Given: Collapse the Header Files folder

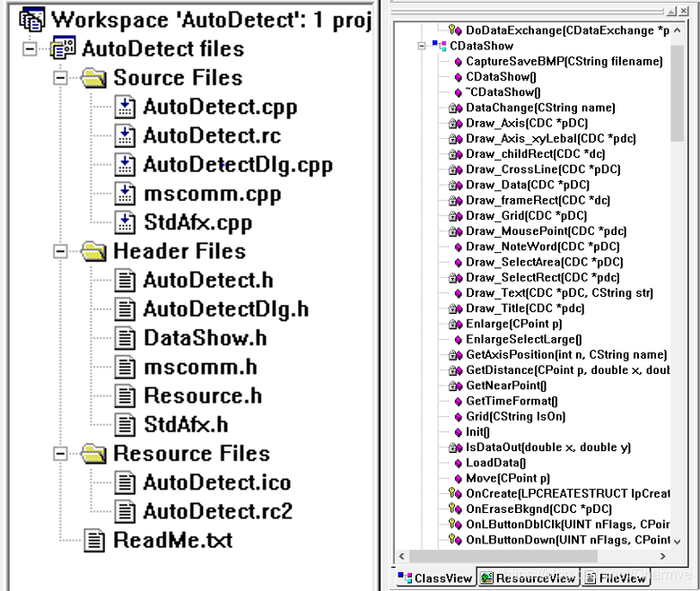Looking at the screenshot, I should (60, 251).
